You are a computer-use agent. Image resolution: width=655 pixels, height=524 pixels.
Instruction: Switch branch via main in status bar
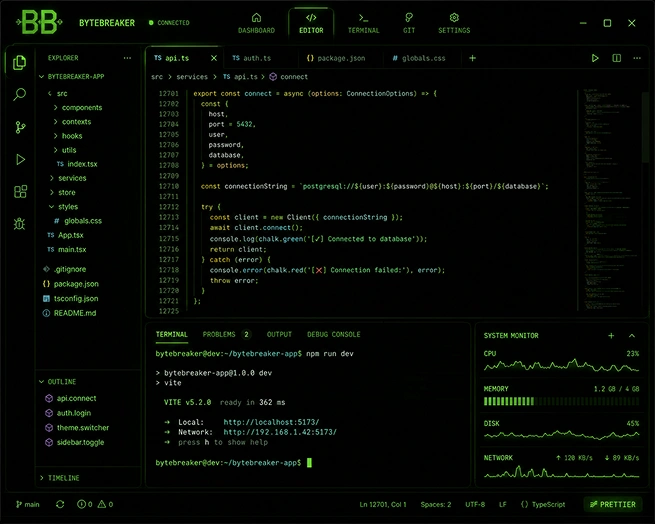pyautogui.click(x=28, y=504)
